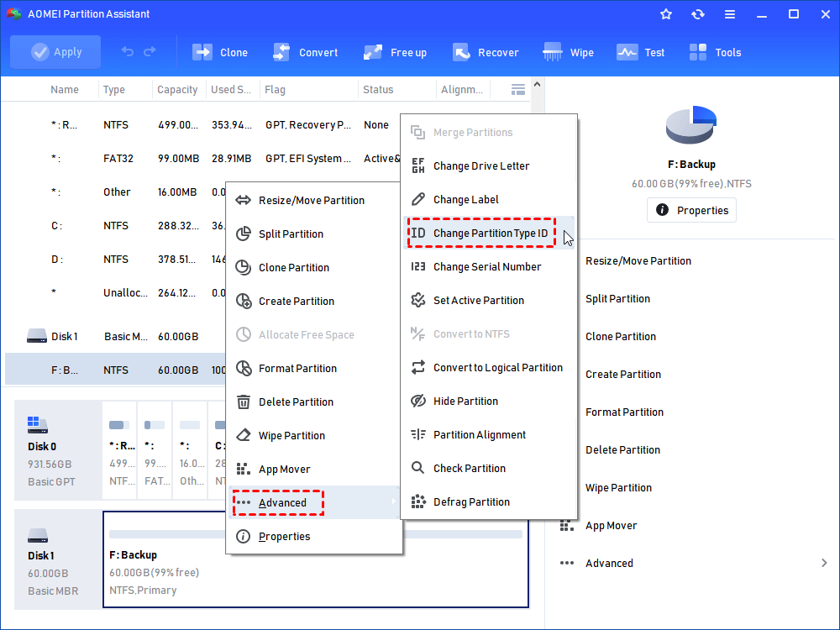840x630 pixels.
Task: Select Clone Partition in context menu
Action: point(314,267)
